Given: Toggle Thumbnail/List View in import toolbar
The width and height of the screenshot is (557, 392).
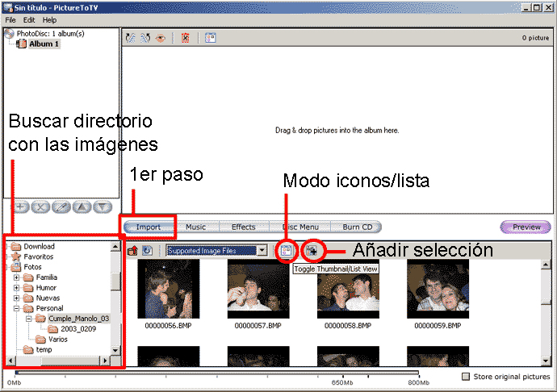Looking at the screenshot, I should coord(286,251).
